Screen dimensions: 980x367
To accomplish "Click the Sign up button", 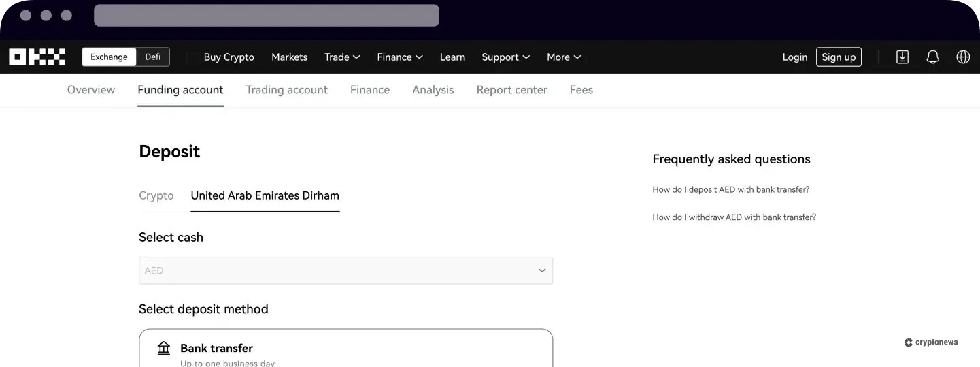I will tap(839, 57).
